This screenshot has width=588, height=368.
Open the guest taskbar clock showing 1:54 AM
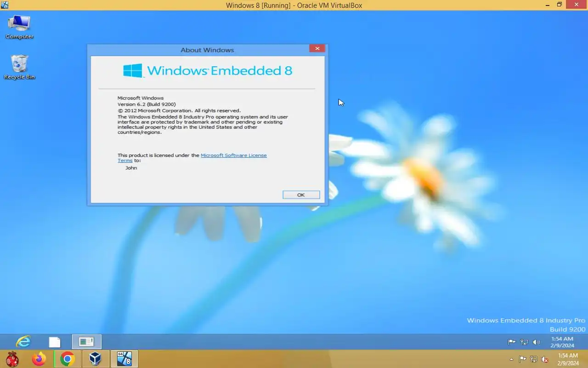(562, 342)
